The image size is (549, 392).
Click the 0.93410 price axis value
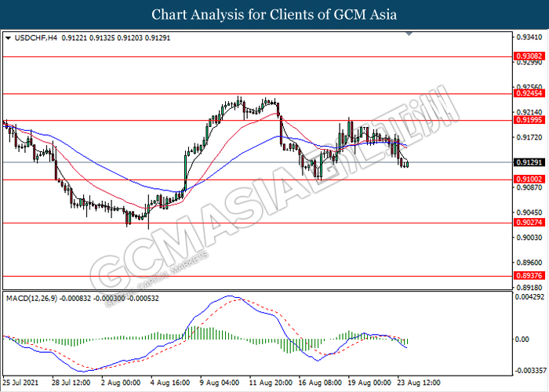[529, 37]
